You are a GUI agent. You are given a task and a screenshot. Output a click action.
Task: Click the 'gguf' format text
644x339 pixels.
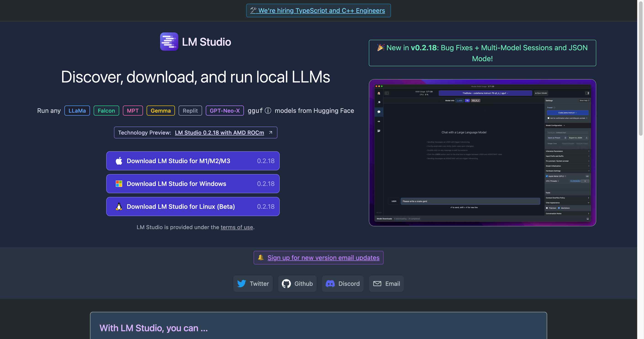(255, 111)
